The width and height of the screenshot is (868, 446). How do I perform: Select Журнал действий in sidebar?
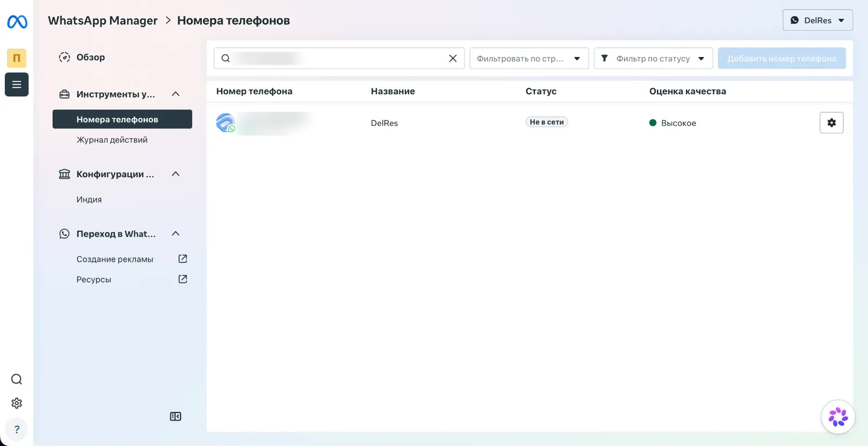point(112,140)
